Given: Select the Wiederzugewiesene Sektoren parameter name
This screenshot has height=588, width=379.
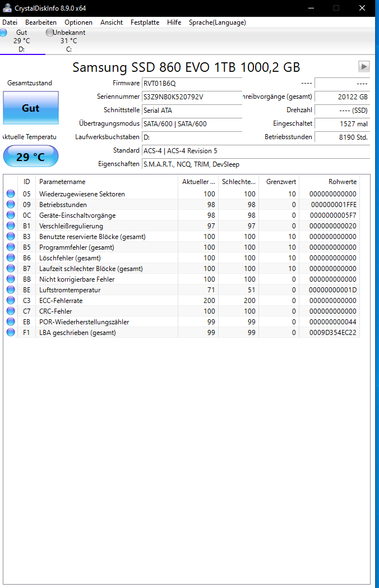Looking at the screenshot, I should (x=82, y=194).
